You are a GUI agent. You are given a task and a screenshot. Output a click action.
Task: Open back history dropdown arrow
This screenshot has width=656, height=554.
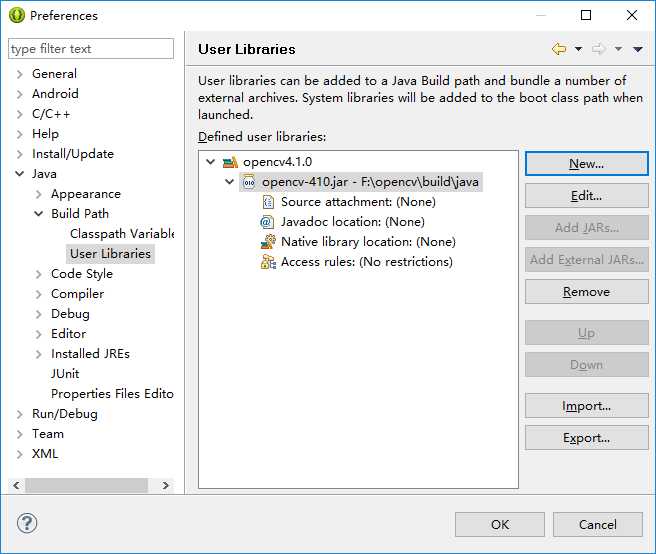point(578,49)
